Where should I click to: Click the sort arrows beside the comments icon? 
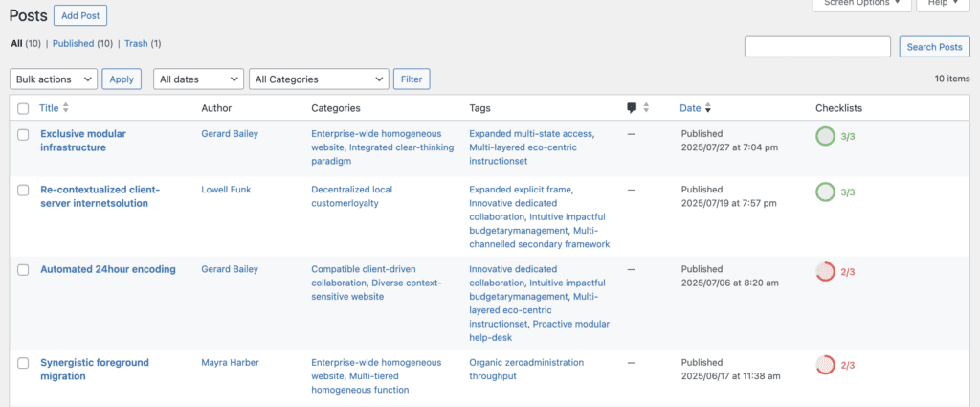coord(646,108)
